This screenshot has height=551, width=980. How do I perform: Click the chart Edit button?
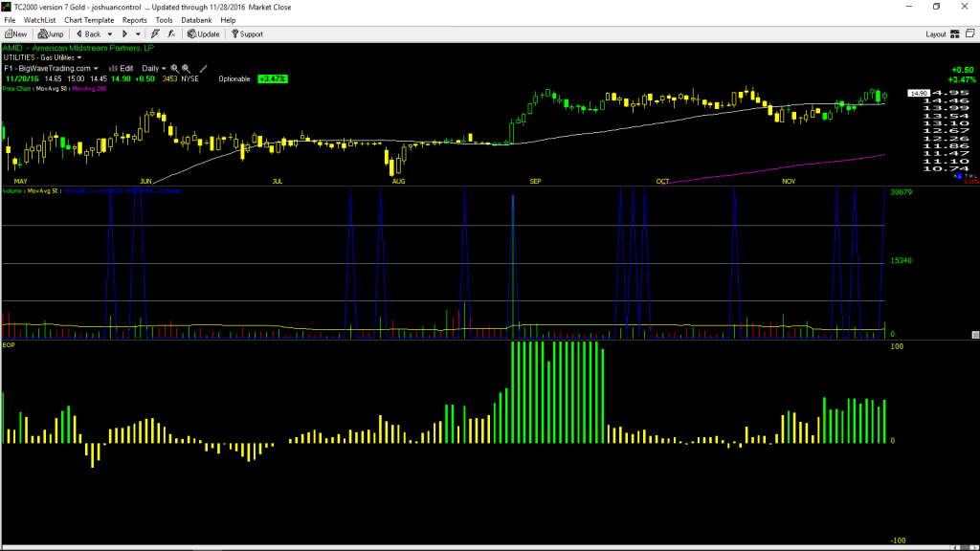[x=122, y=68]
